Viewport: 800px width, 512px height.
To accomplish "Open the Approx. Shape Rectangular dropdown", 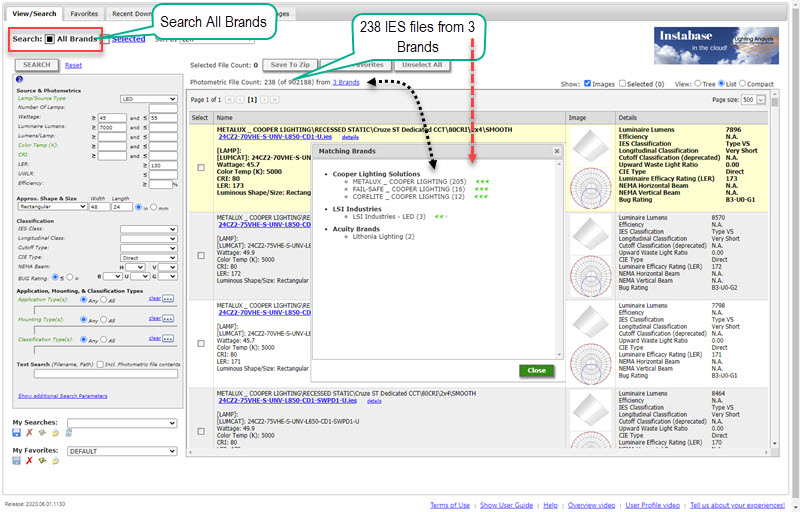I will [x=52, y=207].
